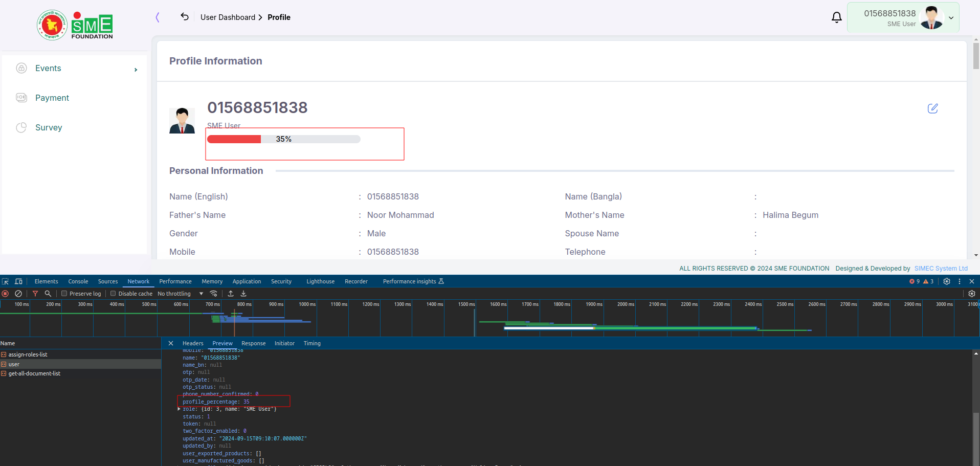Go to User Dashboard breadcrumb link
Viewport: 980px width, 466px height.
(x=228, y=17)
